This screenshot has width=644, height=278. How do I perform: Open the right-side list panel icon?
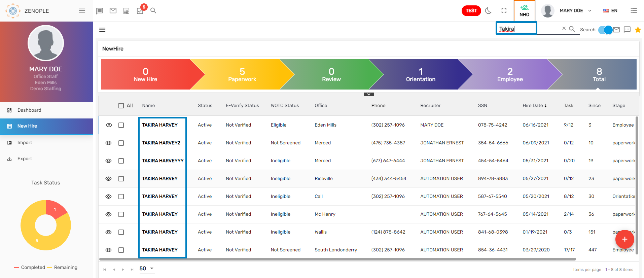point(634,11)
